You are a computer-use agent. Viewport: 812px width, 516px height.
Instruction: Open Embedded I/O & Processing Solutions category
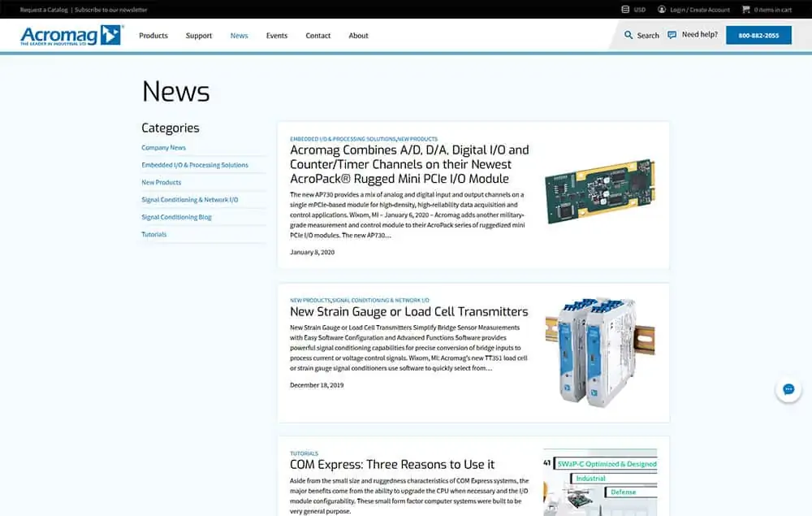pyautogui.click(x=195, y=165)
